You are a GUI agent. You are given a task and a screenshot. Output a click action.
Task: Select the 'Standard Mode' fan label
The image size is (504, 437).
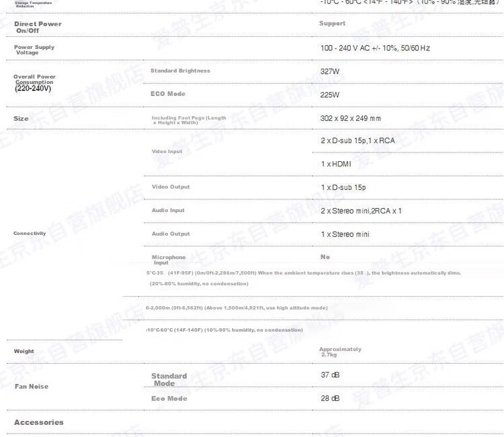click(x=169, y=379)
